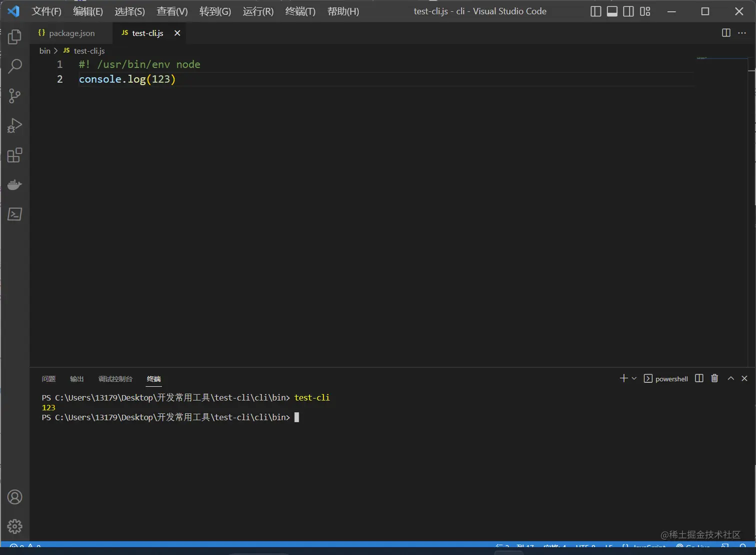Split the terminal panel
Screen dimensions: 756x555
(x=699, y=378)
